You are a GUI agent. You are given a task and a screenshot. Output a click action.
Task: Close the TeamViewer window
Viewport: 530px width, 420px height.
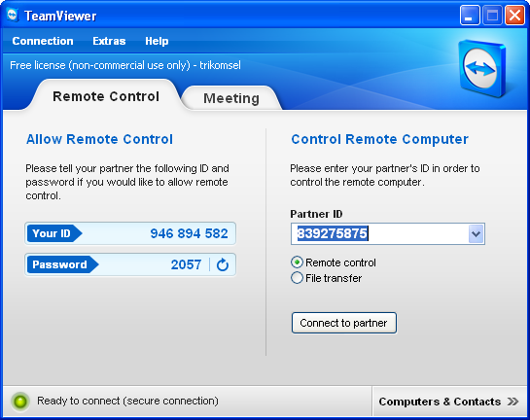[514, 16]
